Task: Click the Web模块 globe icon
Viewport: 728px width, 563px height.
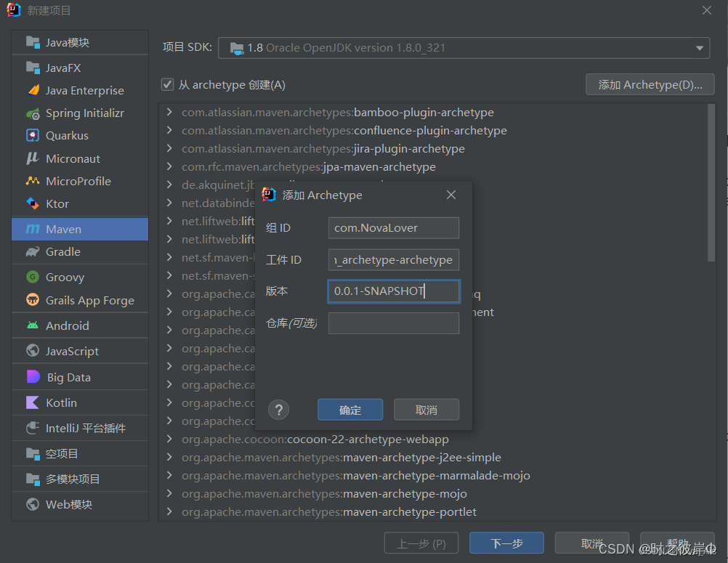Action: [33, 504]
